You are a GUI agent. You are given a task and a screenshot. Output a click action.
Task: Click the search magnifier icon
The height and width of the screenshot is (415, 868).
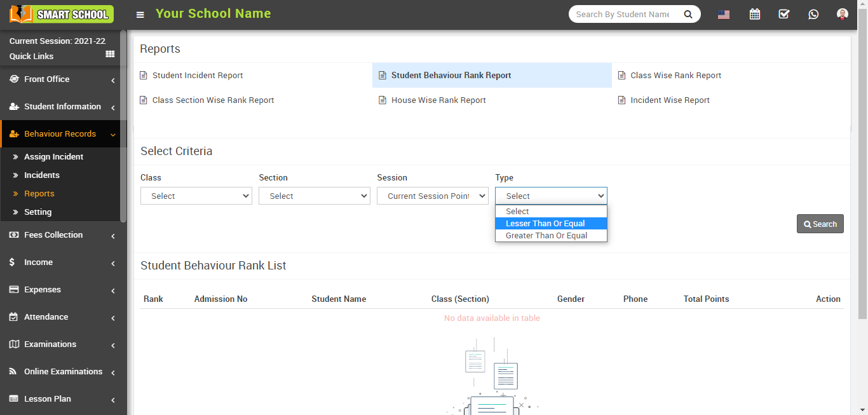pos(688,14)
